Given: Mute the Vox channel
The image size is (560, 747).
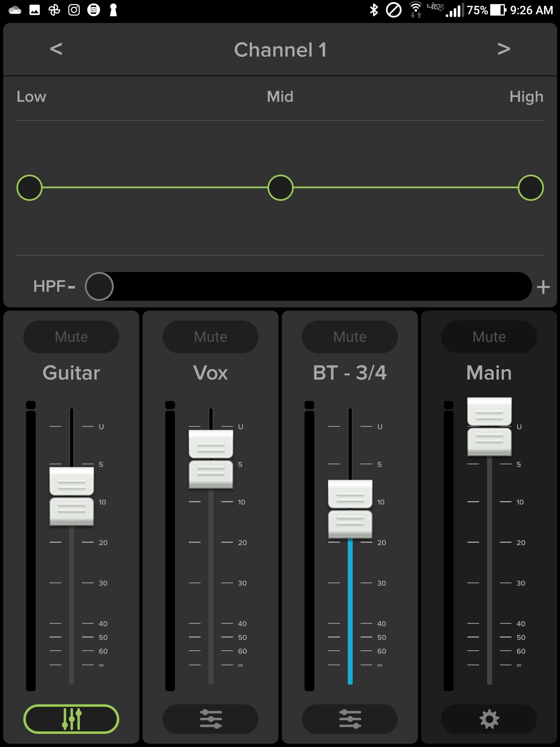Looking at the screenshot, I should (211, 337).
